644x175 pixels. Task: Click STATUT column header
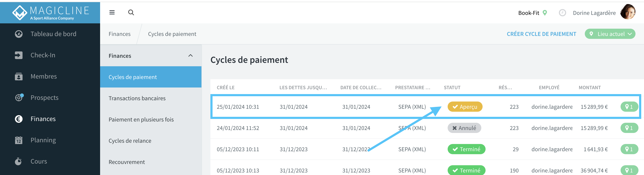pos(452,87)
